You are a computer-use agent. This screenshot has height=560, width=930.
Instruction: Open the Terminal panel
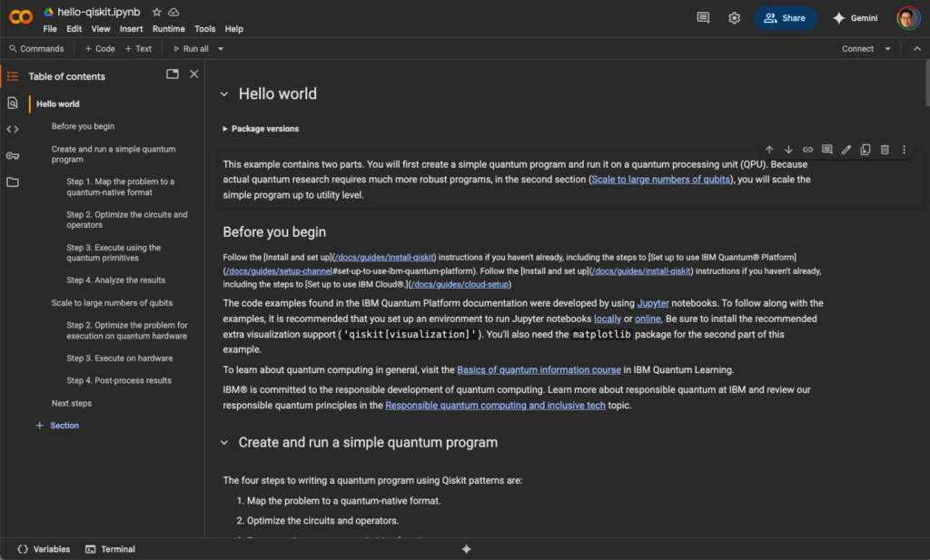[110, 549]
